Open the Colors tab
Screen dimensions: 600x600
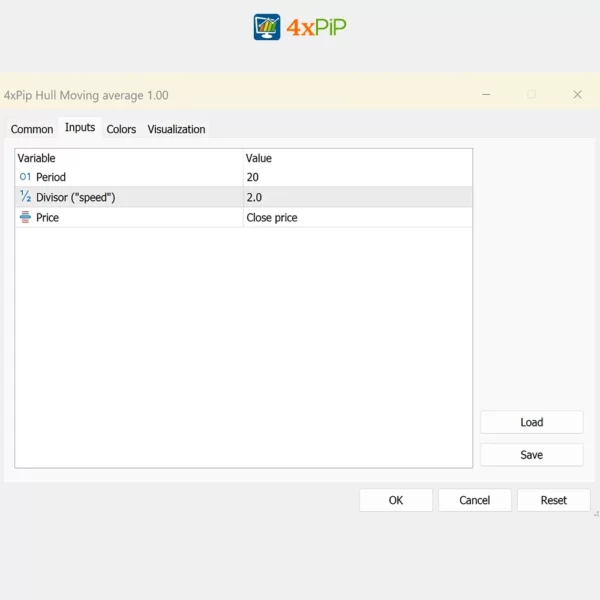coord(121,129)
